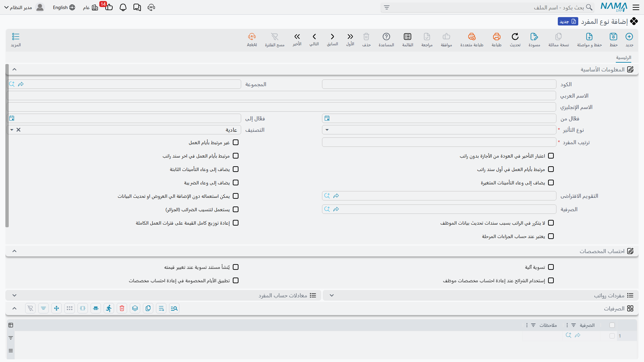This screenshot has height=362, width=644.
Task: Click search icon in المجموعة field
Action: pyautogui.click(x=12, y=84)
